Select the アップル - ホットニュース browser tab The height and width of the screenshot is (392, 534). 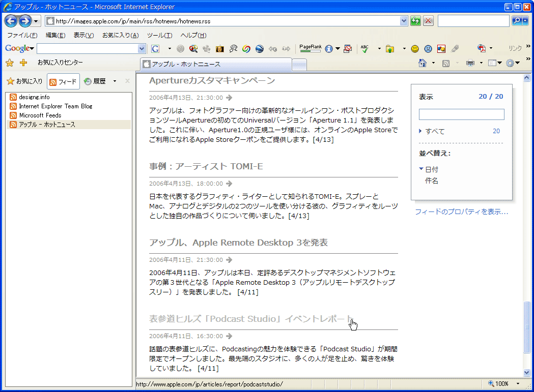[216, 64]
